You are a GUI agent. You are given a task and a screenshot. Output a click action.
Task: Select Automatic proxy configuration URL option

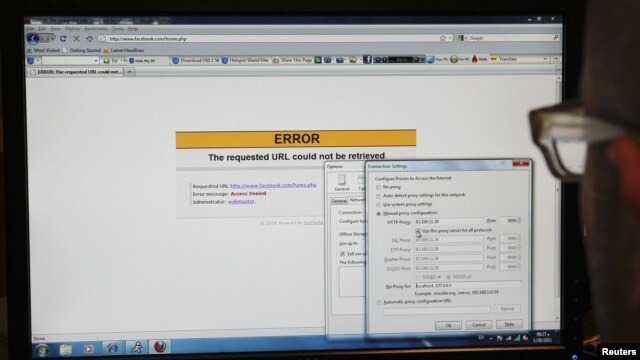(379, 302)
